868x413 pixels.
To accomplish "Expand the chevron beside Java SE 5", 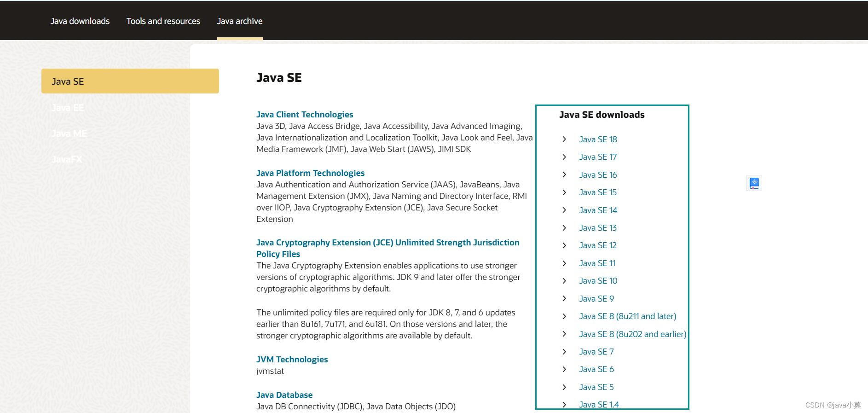I will [564, 387].
